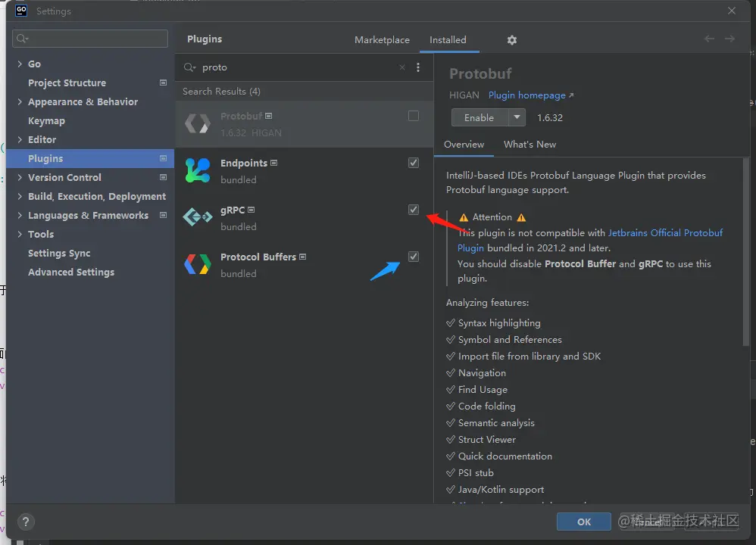Uncheck the Endpoints plugin checkbox

(x=413, y=163)
